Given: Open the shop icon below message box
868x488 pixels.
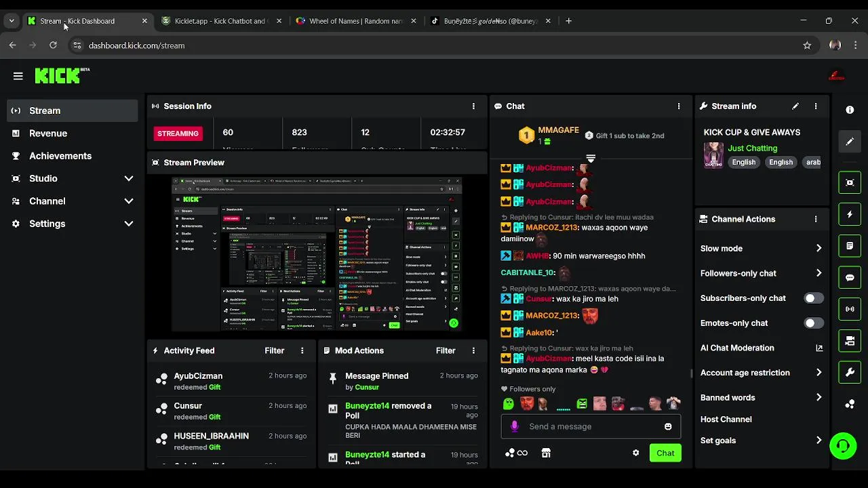Looking at the screenshot, I should (546, 453).
